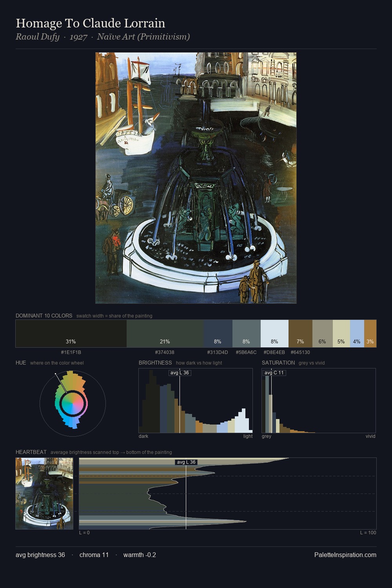Select the brown #645130 swatch

(300, 334)
